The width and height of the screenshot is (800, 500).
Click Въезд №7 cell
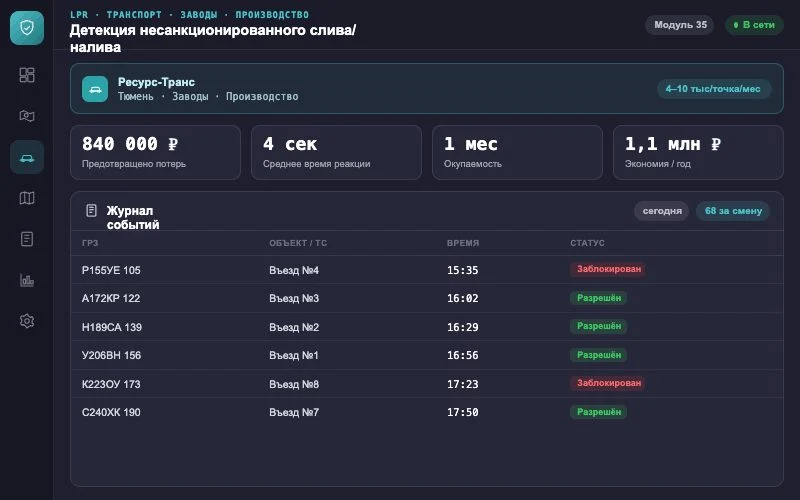tap(294, 412)
